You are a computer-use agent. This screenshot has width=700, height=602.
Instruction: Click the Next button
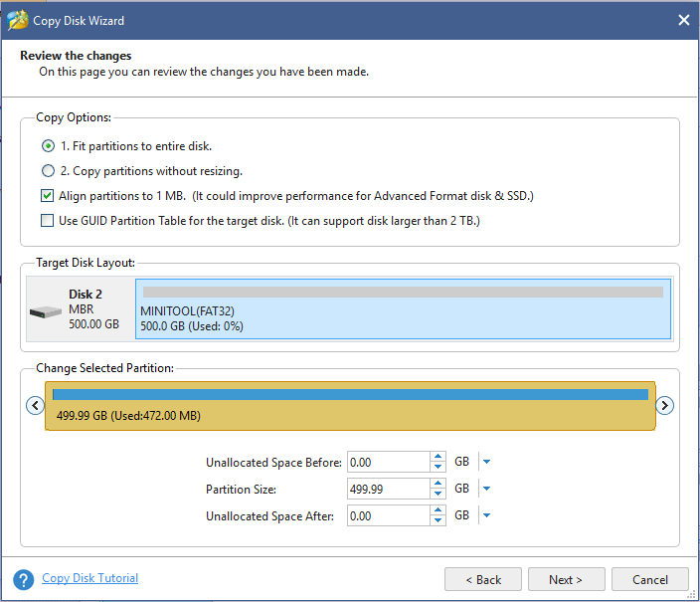(x=566, y=579)
